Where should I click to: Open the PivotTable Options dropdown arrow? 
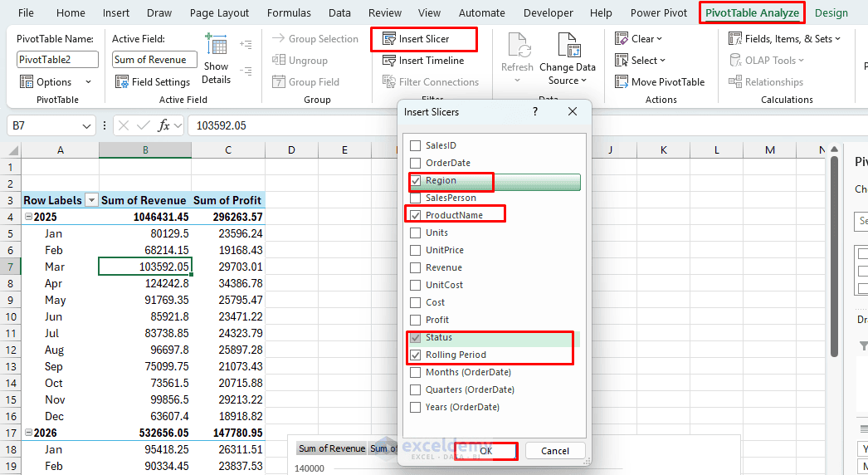88,82
